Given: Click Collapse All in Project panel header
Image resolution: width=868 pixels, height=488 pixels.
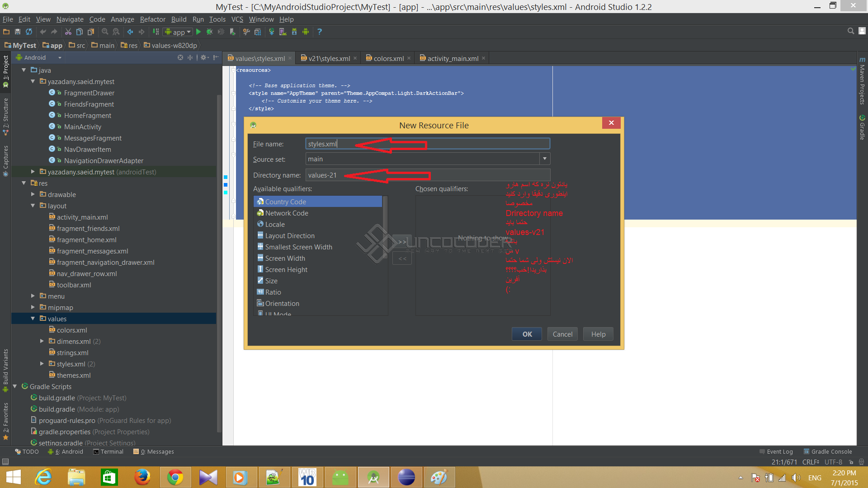Looking at the screenshot, I should pos(190,57).
